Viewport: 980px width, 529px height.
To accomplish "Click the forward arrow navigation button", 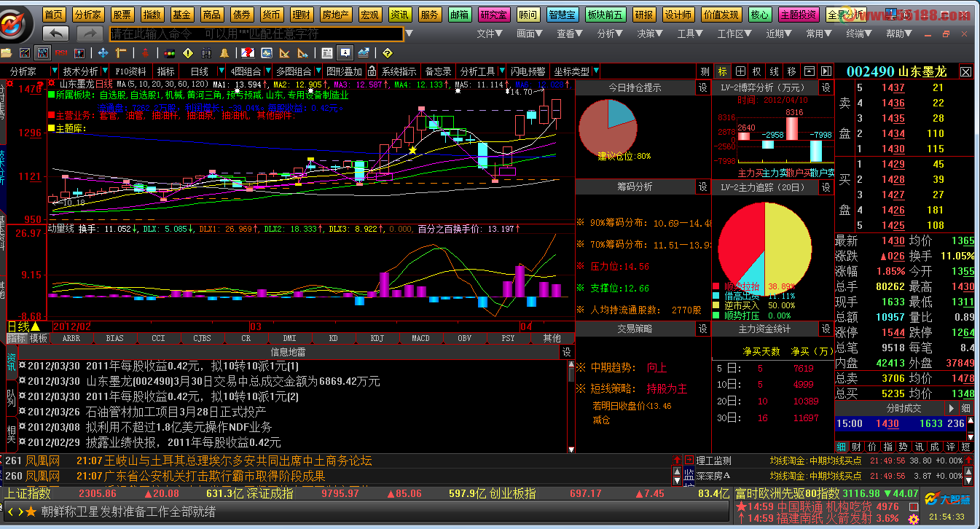I will pyautogui.click(x=90, y=34).
